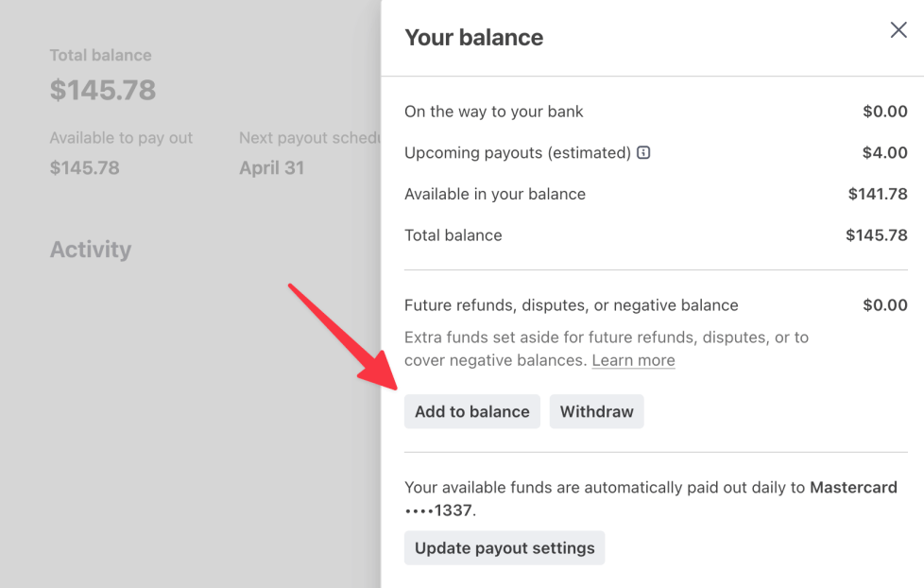Viewport: 924px width, 588px height.
Task: Click the $4.00 upcoming payouts amount
Action: click(x=884, y=152)
